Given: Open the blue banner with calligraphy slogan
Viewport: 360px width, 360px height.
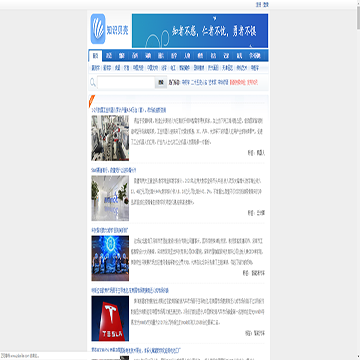Looking at the screenshot, I should 200,31.
